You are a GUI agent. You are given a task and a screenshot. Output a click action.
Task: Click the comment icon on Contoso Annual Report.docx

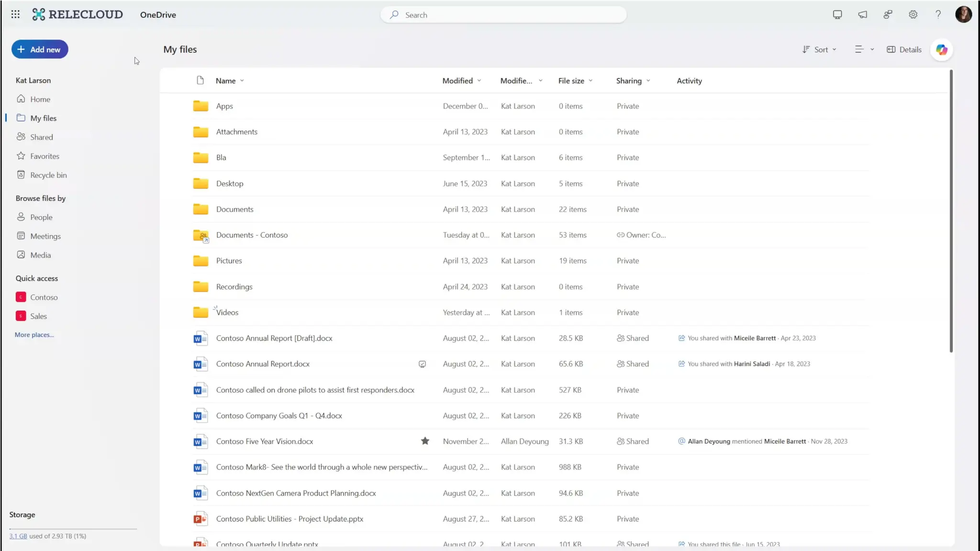click(422, 364)
